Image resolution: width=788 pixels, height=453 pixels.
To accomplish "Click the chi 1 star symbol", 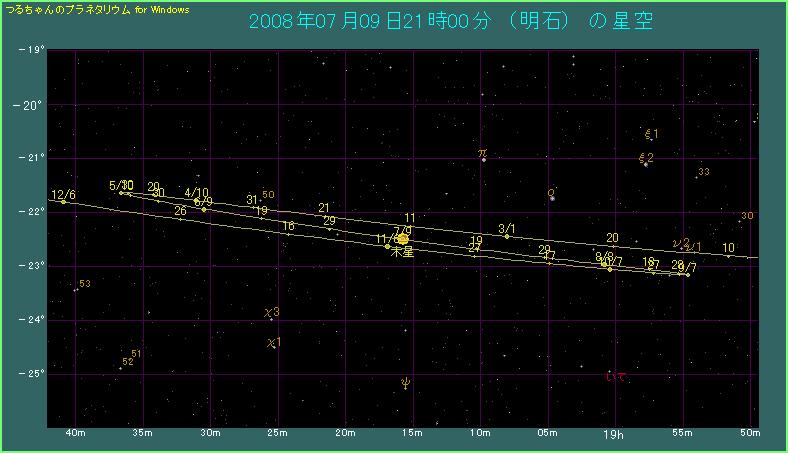I will tap(272, 343).
